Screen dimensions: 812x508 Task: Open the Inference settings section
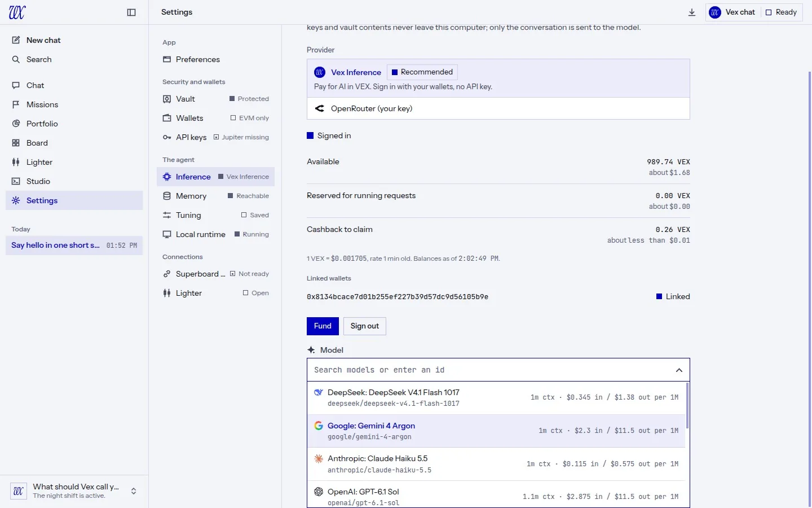click(x=215, y=177)
